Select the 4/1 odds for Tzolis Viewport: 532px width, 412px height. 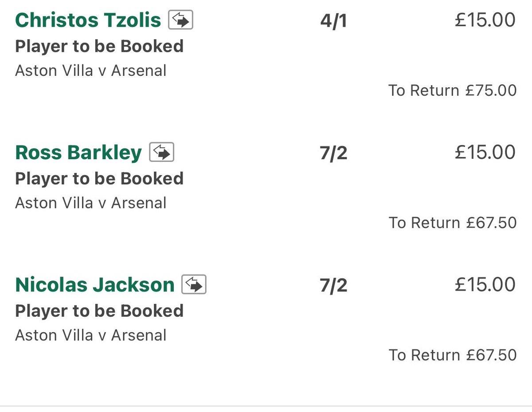[x=333, y=21]
